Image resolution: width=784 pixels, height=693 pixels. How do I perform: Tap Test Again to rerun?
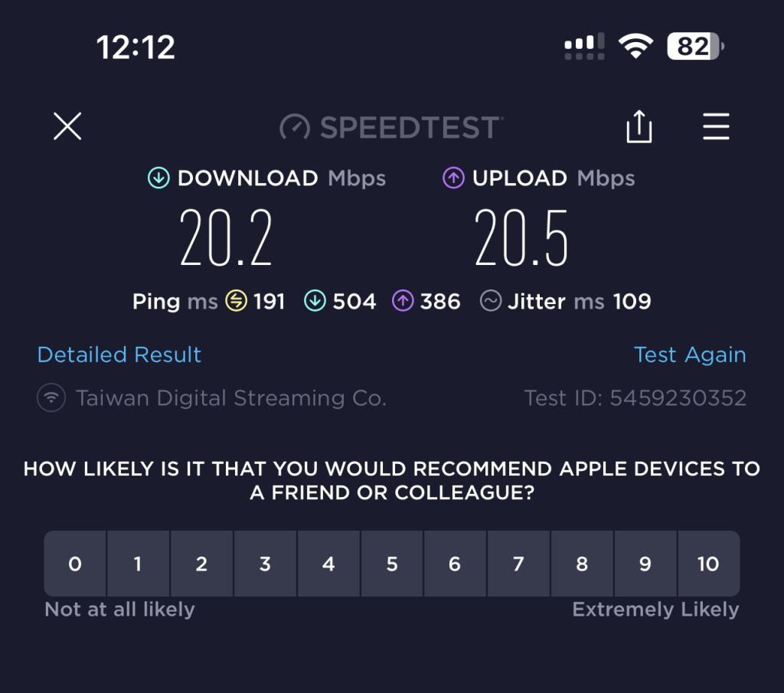pos(690,355)
